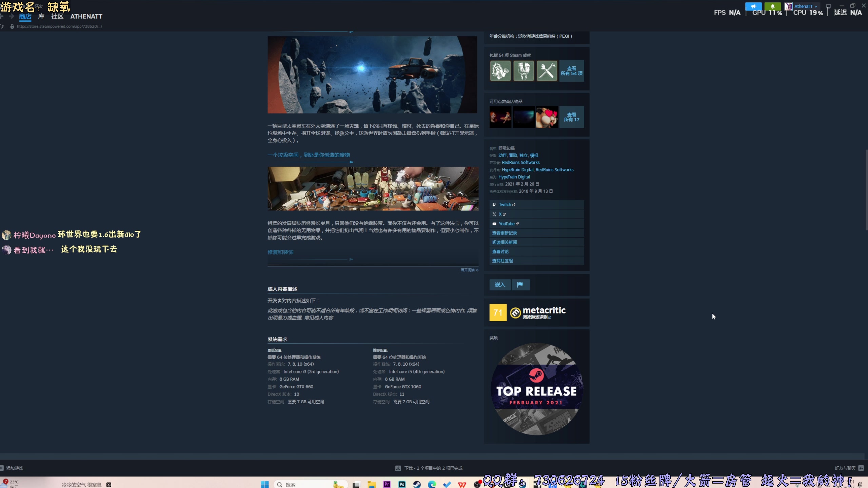The image size is (868, 488).
Task: Open the 社区 community tab
Action: click(57, 16)
